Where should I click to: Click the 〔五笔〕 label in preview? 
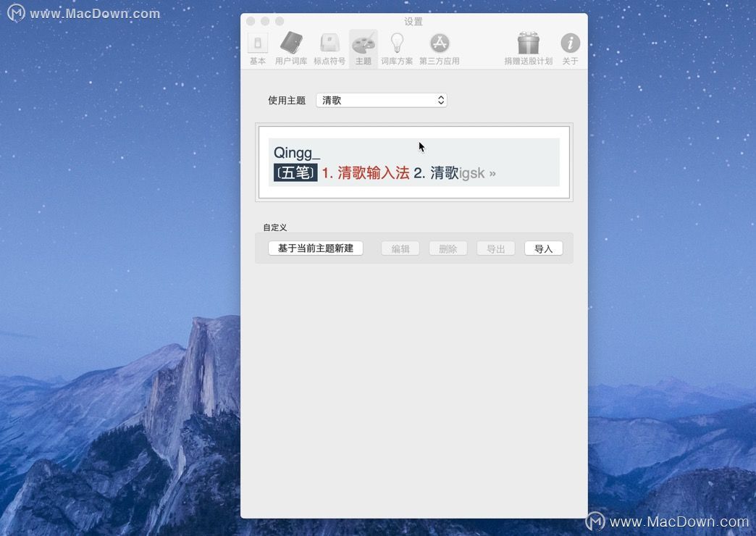295,172
